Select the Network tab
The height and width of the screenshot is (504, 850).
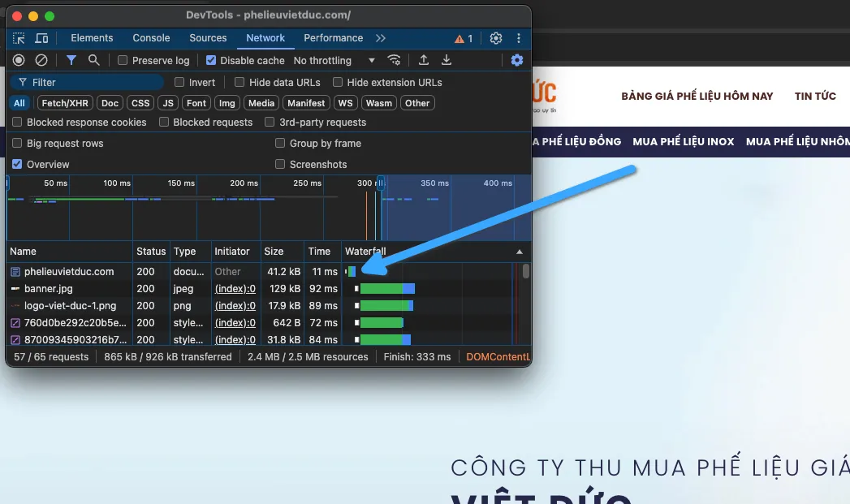(265, 38)
